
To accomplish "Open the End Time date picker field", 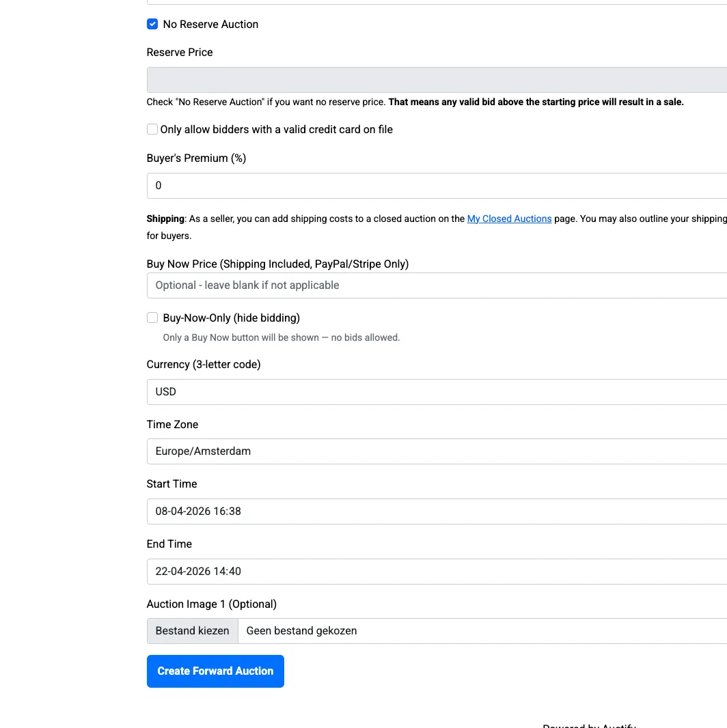I will pyautogui.click(x=436, y=572).
